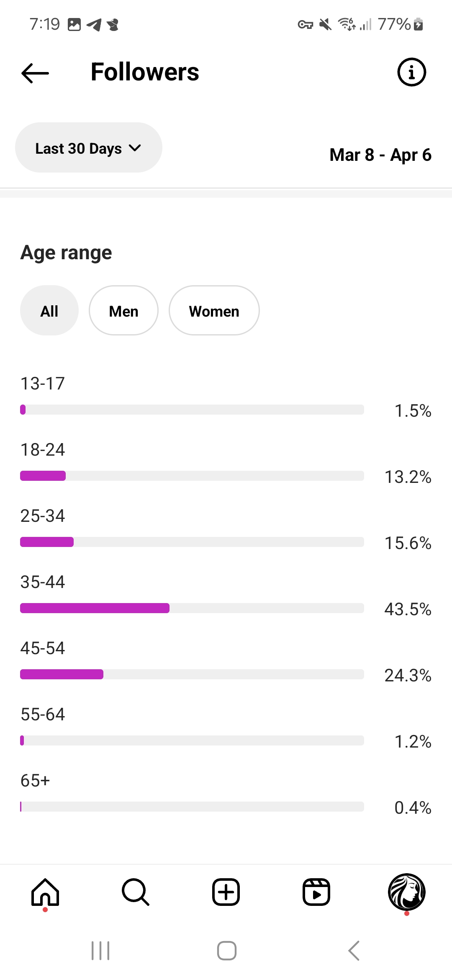Open the info icon beside Followers
The image size is (452, 980).
pos(411,72)
